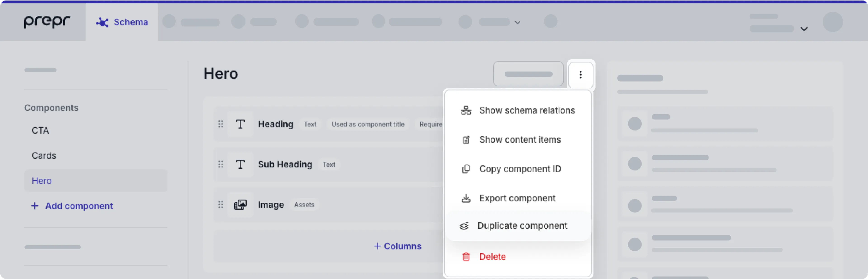Click the Add component link
Screen dimensions: 868x279
click(72, 206)
